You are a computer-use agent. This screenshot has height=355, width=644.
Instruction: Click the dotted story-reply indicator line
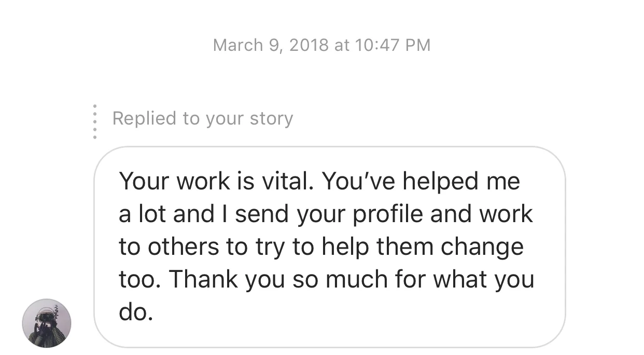[x=94, y=122]
